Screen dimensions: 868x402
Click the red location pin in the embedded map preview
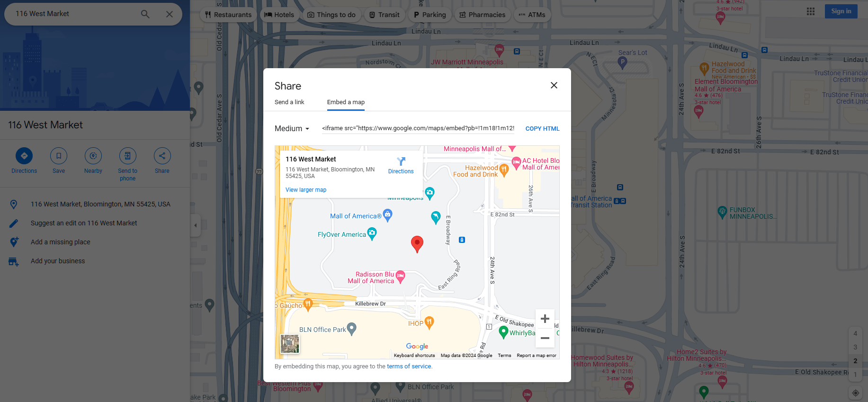click(417, 244)
